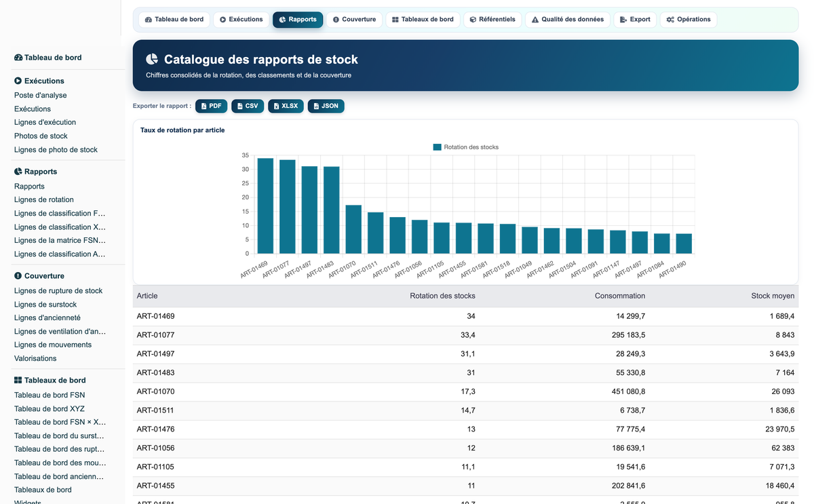Go to the Tableaux de bord top tab

(x=423, y=20)
